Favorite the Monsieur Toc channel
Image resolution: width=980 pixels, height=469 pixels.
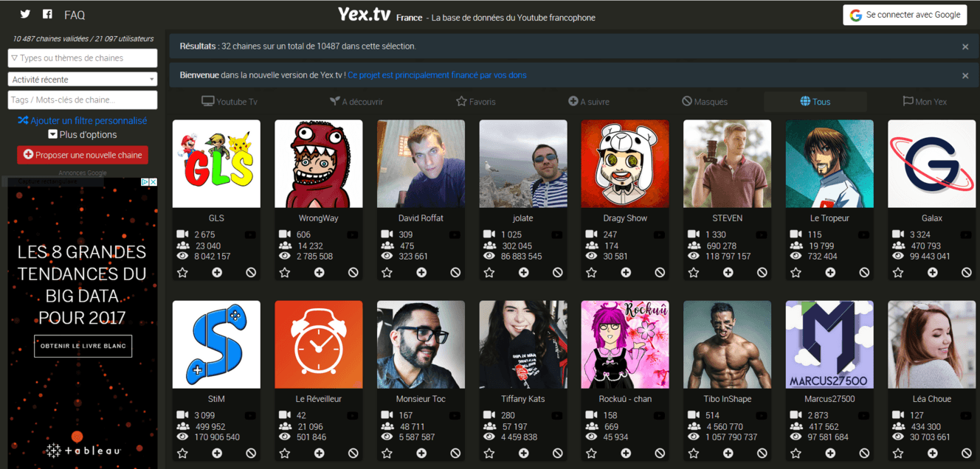(x=387, y=454)
